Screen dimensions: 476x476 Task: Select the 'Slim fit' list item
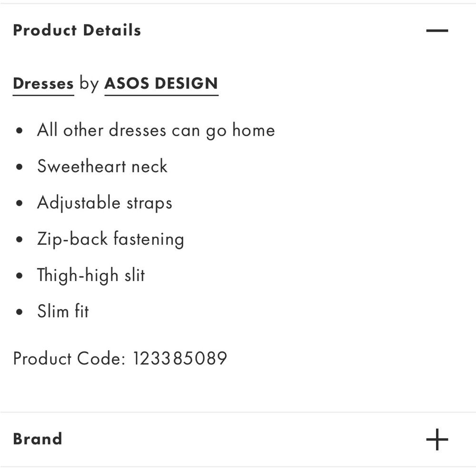(63, 311)
